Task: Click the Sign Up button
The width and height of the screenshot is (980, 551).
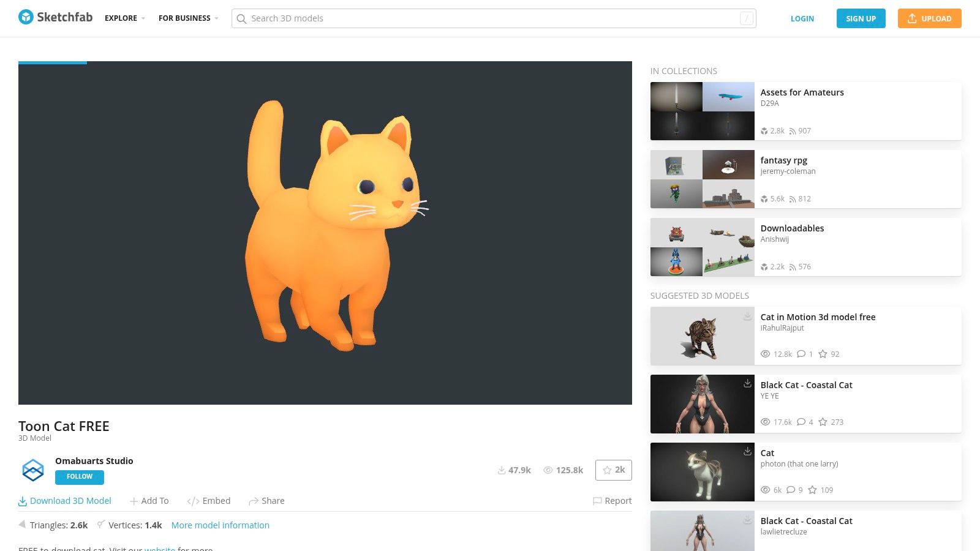Action: 861,18
